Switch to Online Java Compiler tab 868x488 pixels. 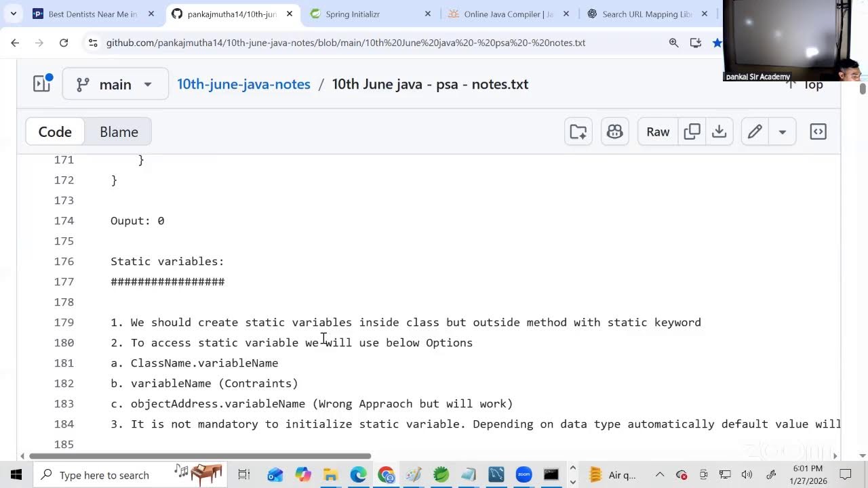(x=509, y=14)
